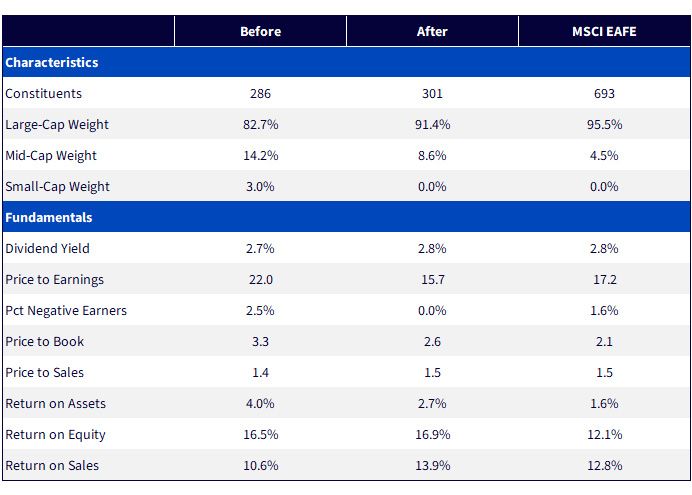692x495 pixels.
Task: Click the Price to Sales row label
Action: tap(44, 372)
